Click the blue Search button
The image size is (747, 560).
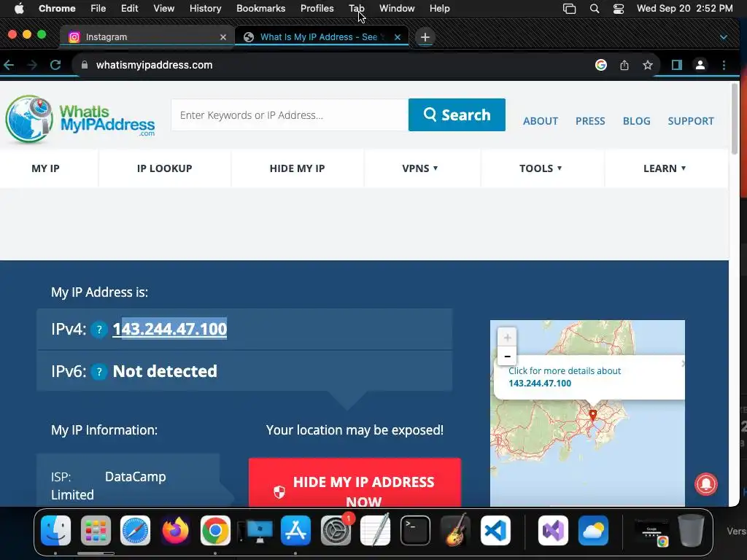click(457, 114)
